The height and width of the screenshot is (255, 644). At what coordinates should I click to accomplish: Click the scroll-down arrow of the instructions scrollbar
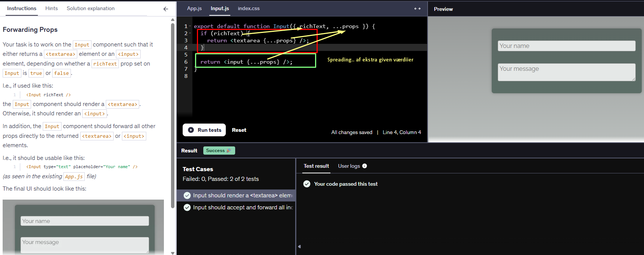coord(173,253)
